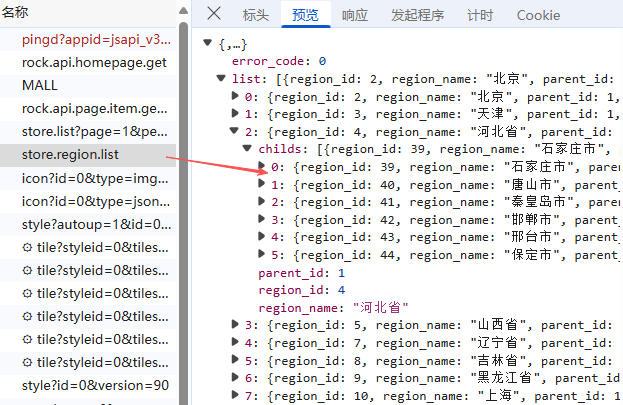623x405 pixels.
Task: Select the pingd?appid=jsapi_v3 request
Action: 88,39
